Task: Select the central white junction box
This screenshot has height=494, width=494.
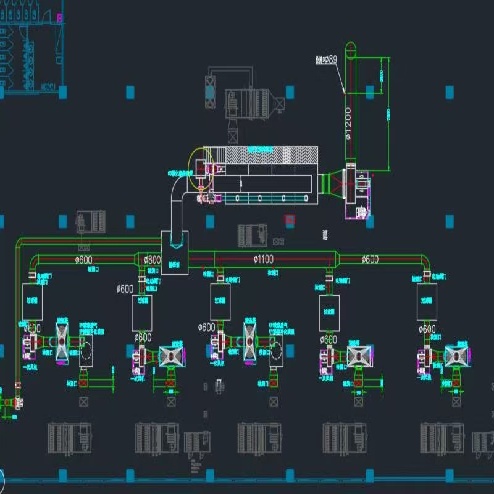Action: click(x=175, y=252)
